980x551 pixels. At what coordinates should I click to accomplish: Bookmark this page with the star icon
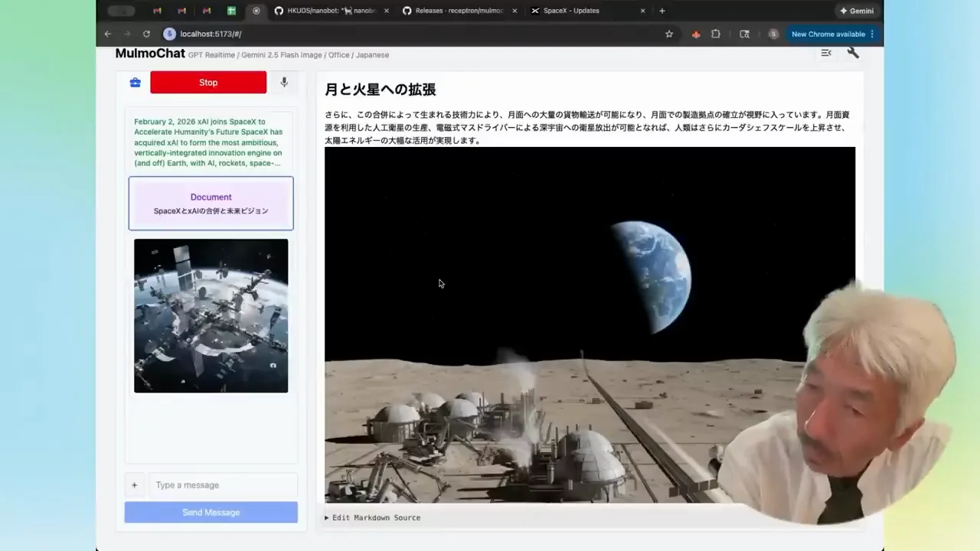[669, 34]
